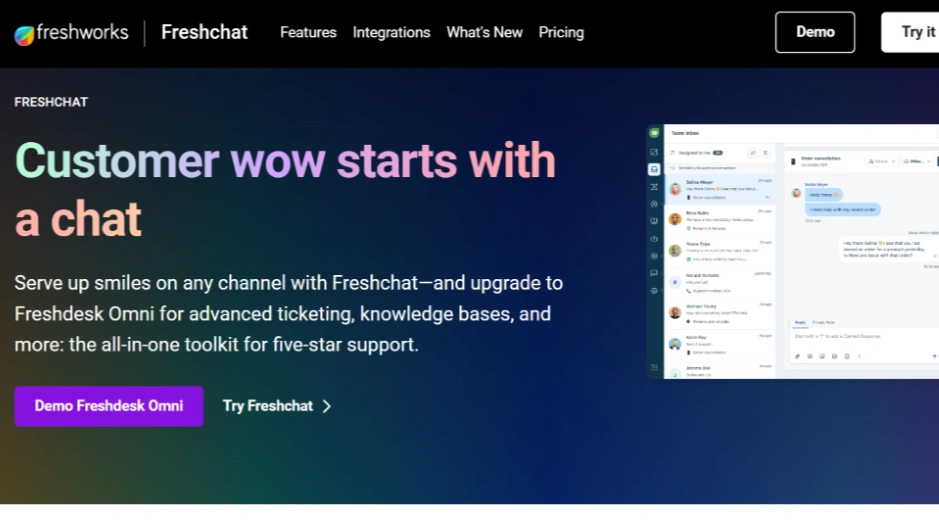Click the small FRESHCHAT label above the headline

[51, 102]
